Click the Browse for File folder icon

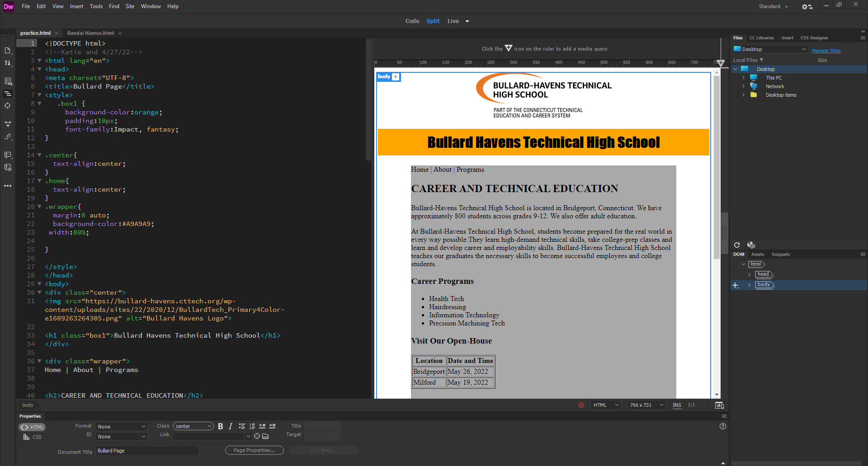265,436
